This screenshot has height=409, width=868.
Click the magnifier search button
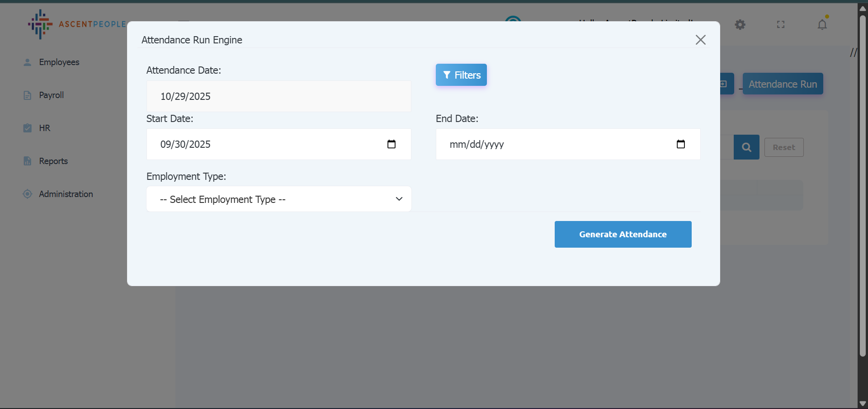pos(746,147)
